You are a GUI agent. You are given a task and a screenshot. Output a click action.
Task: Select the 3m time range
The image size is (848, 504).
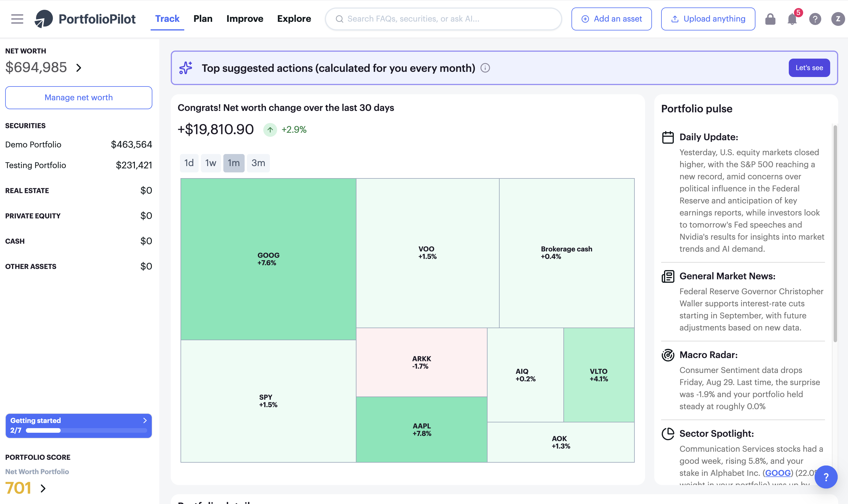point(258,163)
